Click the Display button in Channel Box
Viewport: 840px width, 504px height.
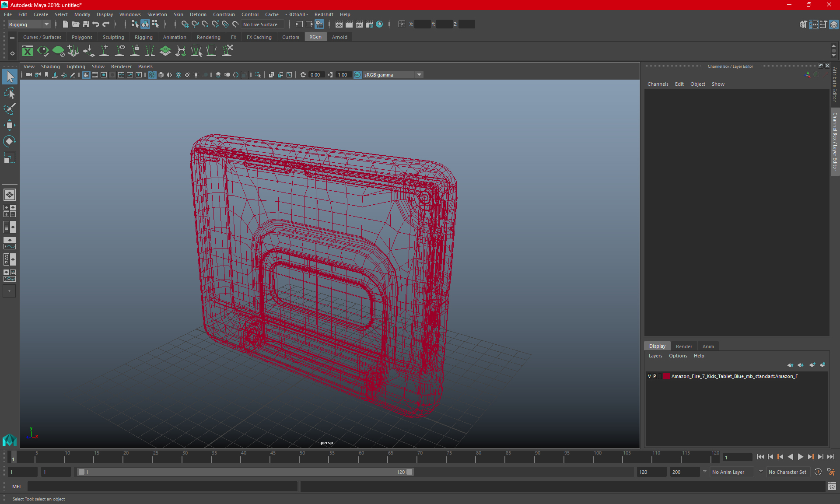[x=657, y=346]
